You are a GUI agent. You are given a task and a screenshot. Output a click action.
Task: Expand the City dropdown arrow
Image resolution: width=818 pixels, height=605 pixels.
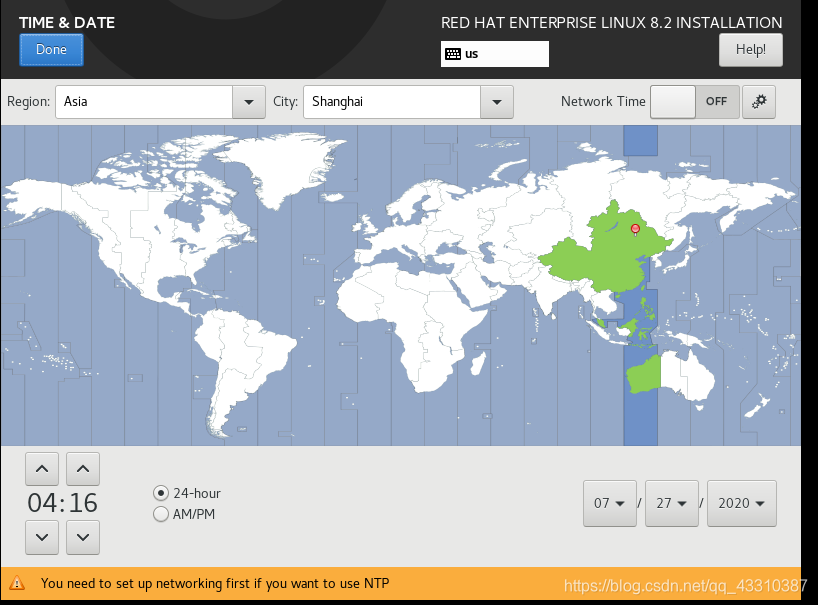(x=497, y=102)
